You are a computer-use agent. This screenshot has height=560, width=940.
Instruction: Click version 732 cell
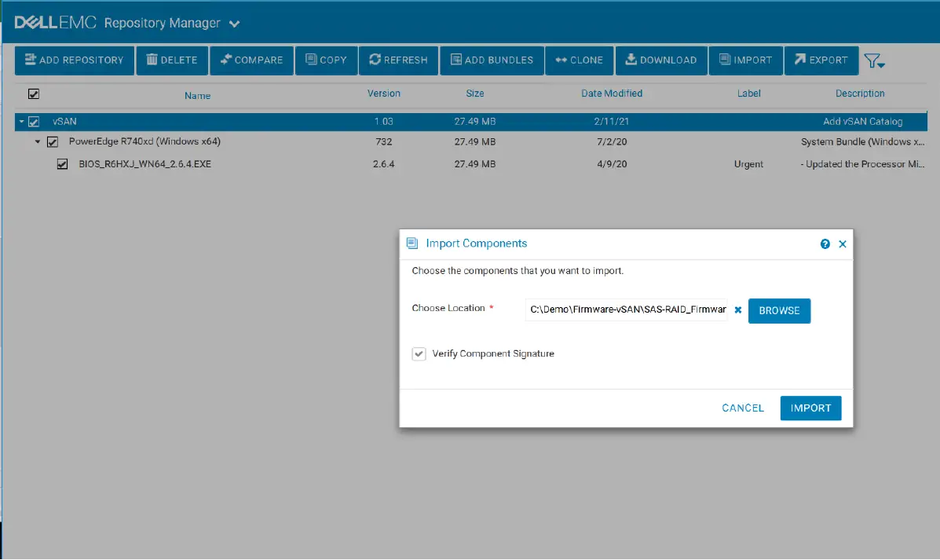point(384,142)
